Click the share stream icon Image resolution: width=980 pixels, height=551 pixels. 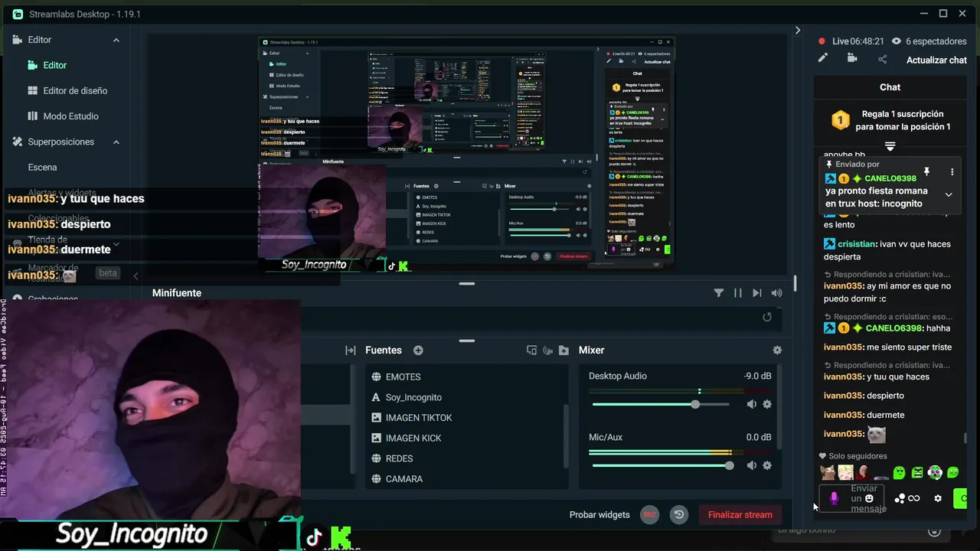coord(882,59)
